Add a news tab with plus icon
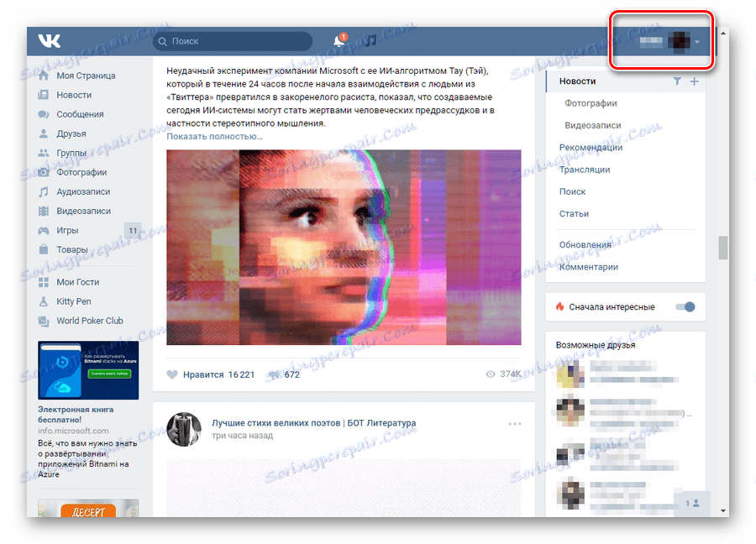Viewport: 756px width, 544px height. (x=695, y=81)
